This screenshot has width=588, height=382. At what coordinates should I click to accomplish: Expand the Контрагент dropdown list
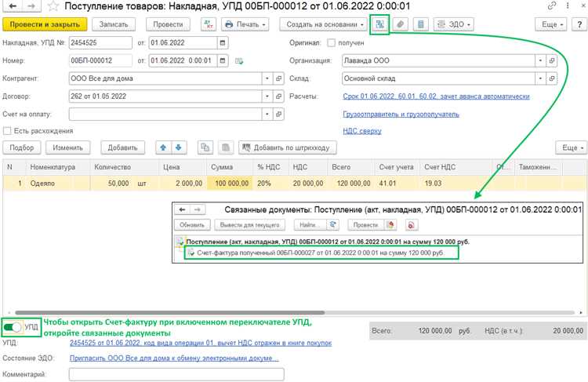267,78
